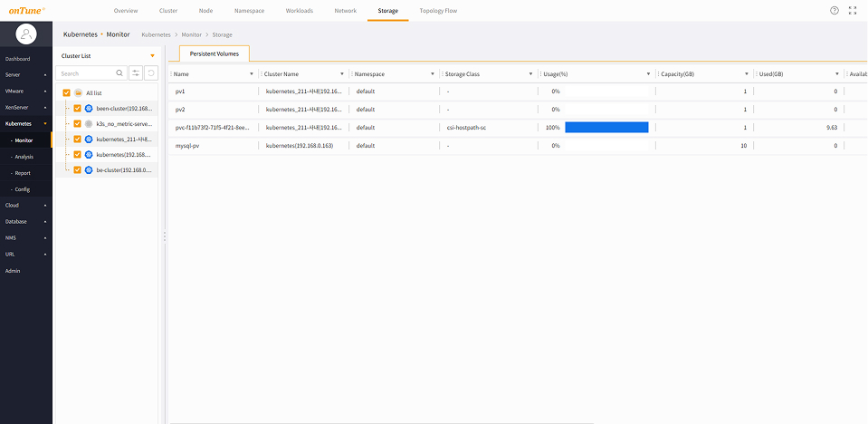
Task: Click the All list folder icon
Action: [78, 93]
